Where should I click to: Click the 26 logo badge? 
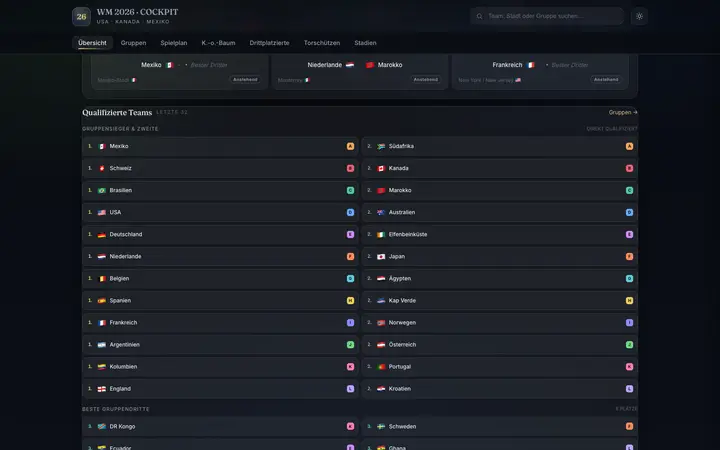point(81,17)
